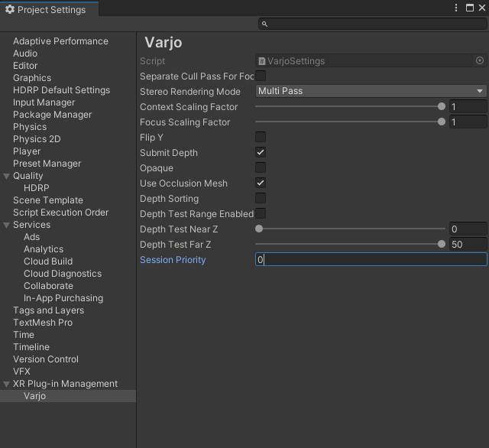Uncheck the Submit Depth checkbox
Viewport: 489px width, 448px height.
pyautogui.click(x=261, y=152)
